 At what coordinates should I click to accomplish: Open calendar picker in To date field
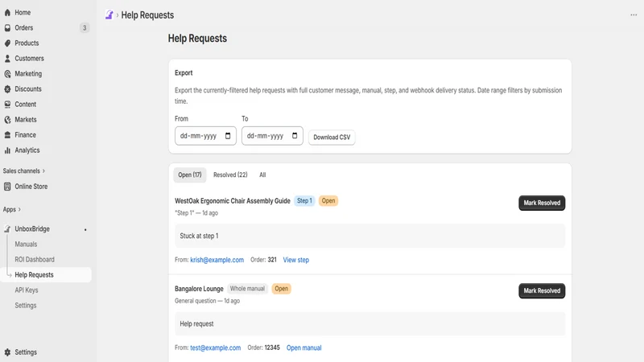pyautogui.click(x=295, y=136)
